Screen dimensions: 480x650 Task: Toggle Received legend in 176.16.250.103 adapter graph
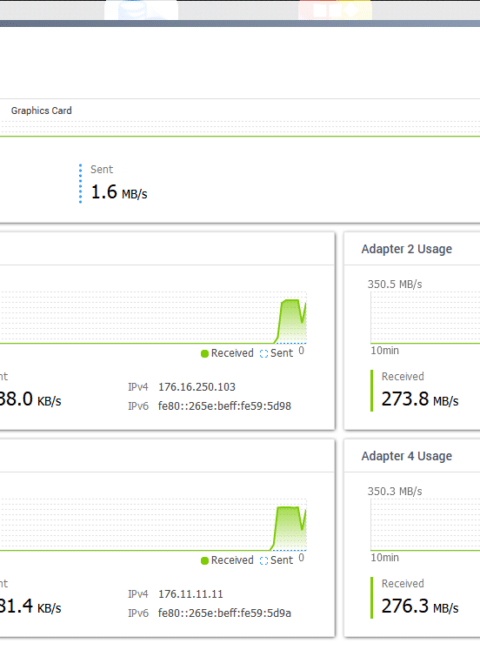(227, 353)
